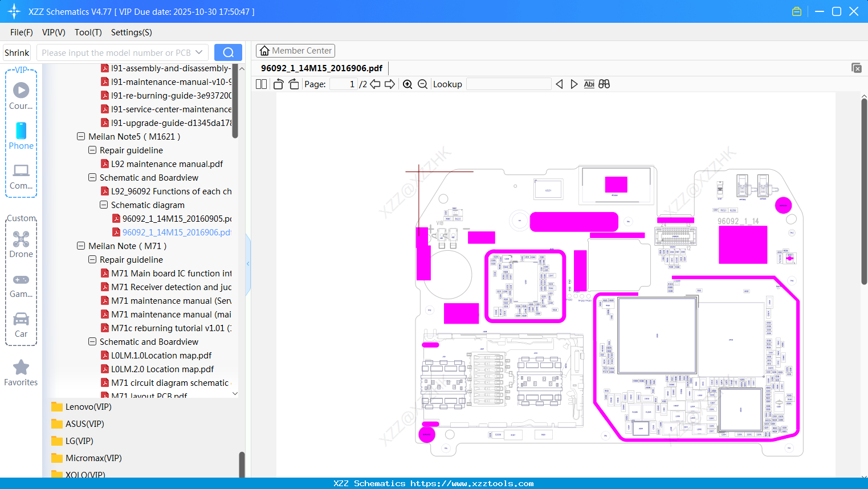Go to the previous page arrow
Image resolution: width=868 pixels, height=489 pixels.
click(375, 84)
